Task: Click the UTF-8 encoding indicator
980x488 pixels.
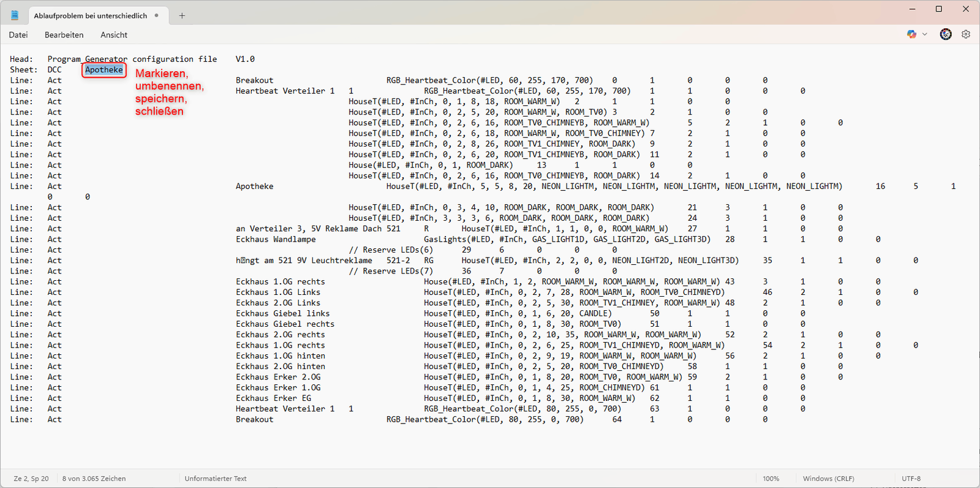Action: (911, 479)
